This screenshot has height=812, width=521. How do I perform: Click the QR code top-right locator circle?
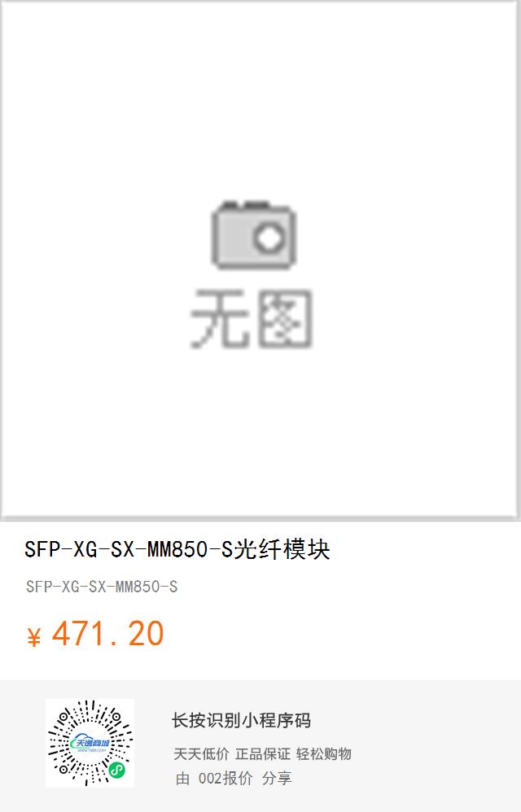pyautogui.click(x=116, y=718)
